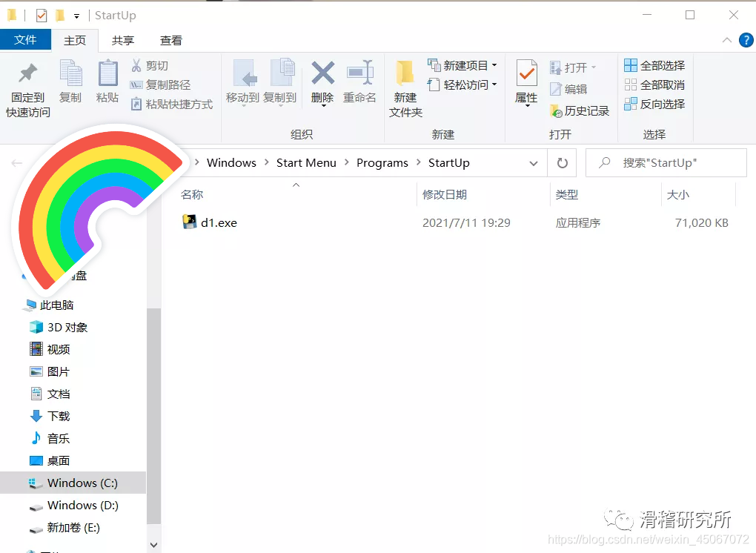The image size is (756, 553).
Task: Switch to the 查看 (View) tab
Action: [x=170, y=40]
